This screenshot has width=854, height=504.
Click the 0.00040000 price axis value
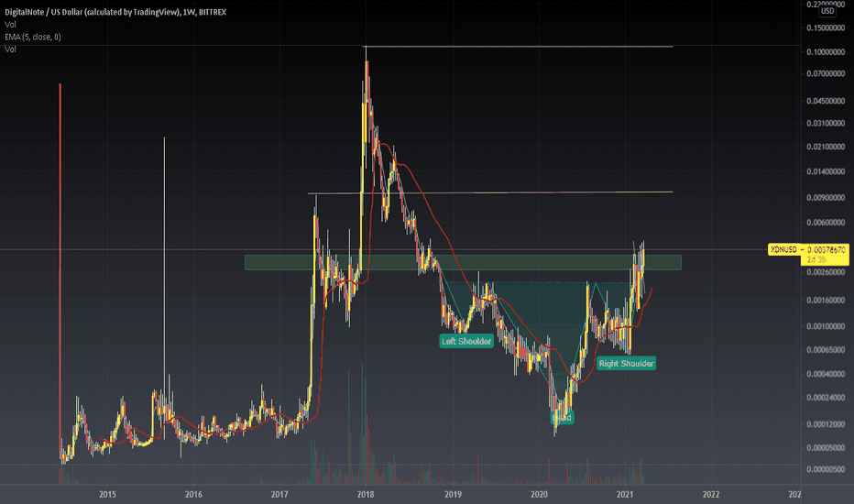826,374
